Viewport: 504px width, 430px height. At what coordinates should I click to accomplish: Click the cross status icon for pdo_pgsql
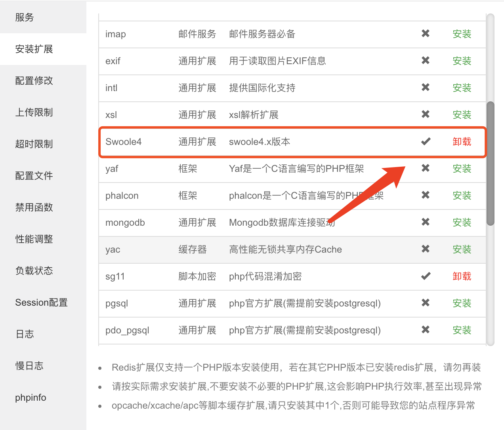pos(426,330)
